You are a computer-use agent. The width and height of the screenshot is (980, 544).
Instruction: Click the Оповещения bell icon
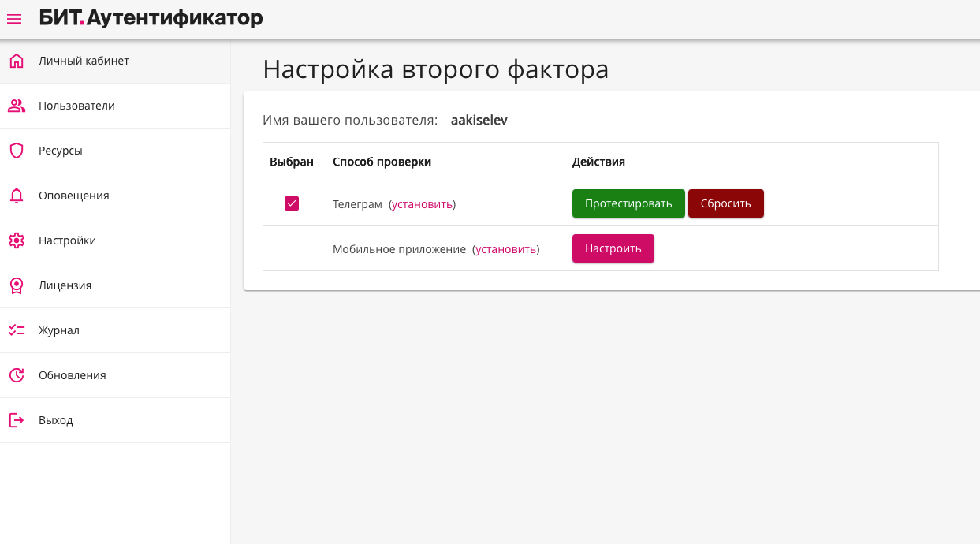(x=17, y=196)
